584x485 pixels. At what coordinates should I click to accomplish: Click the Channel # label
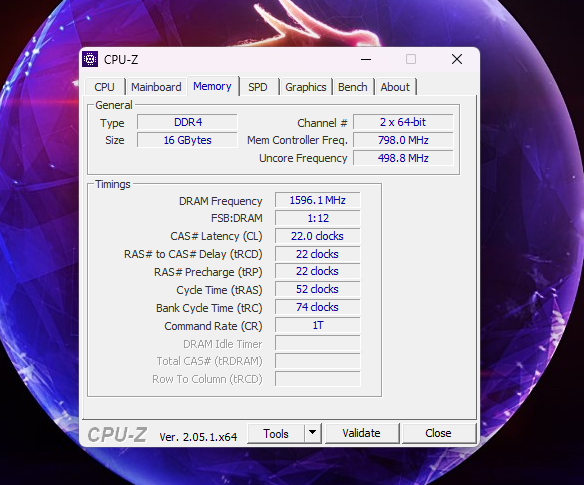pyautogui.click(x=322, y=123)
